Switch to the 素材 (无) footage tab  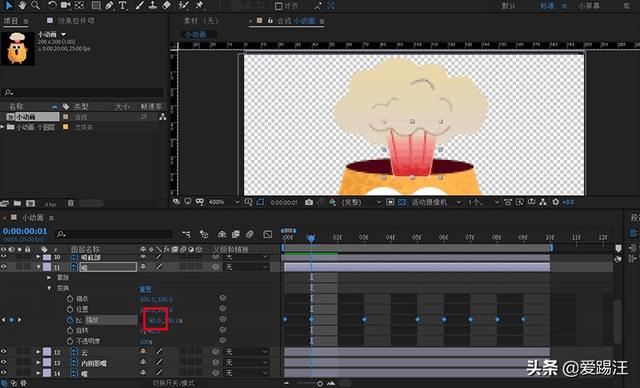201,20
